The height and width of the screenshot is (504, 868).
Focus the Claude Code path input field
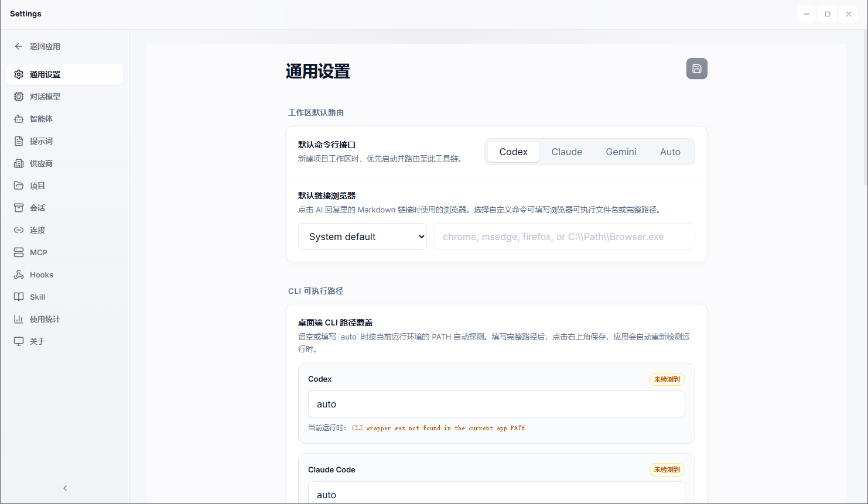click(x=497, y=493)
